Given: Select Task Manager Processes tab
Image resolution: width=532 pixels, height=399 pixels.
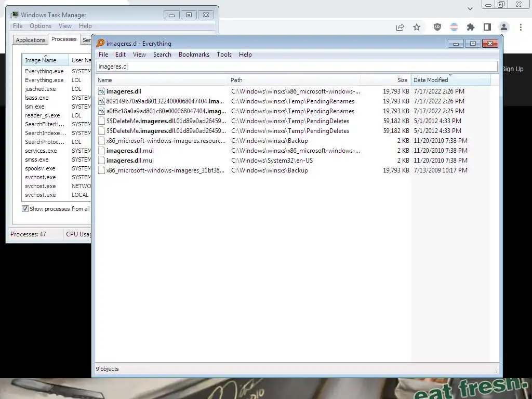Looking at the screenshot, I should [64, 39].
